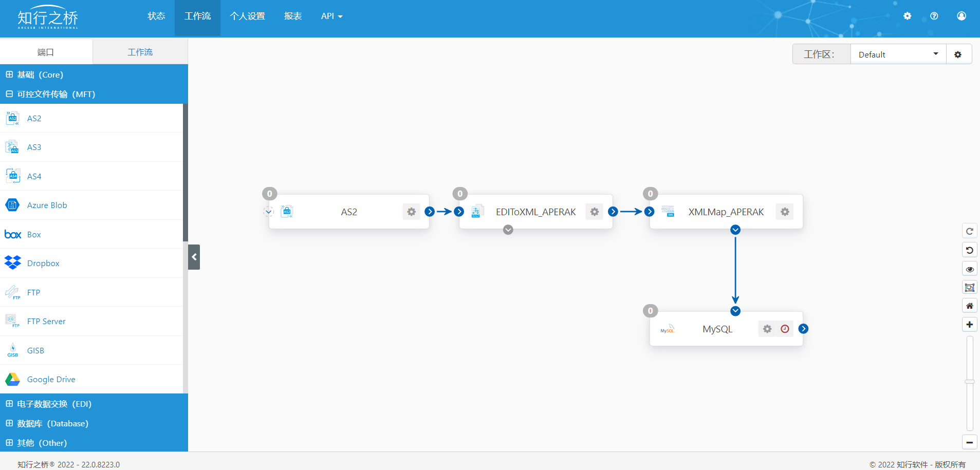Click undo icon in canvas toolbar
Image resolution: width=980 pixels, height=470 pixels.
coord(969,250)
